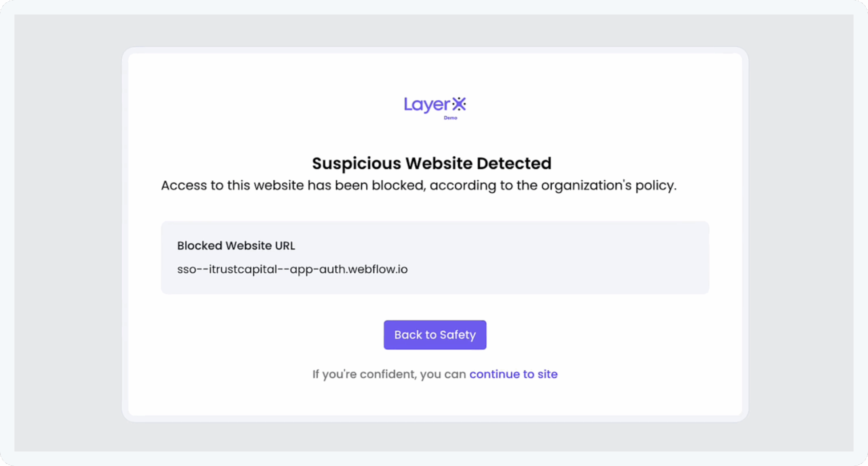Click the word "blocked," in the policy message

(x=399, y=186)
